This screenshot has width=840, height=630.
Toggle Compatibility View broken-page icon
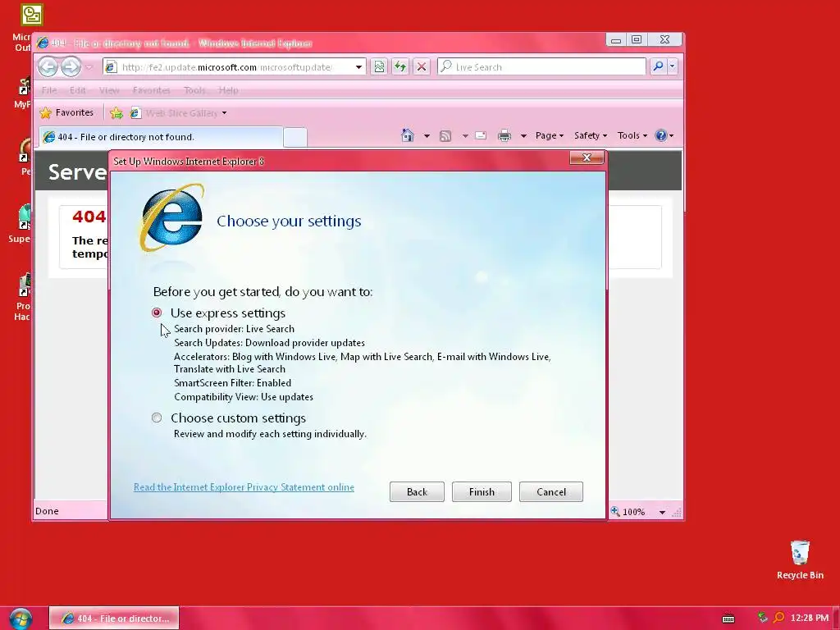(379, 67)
